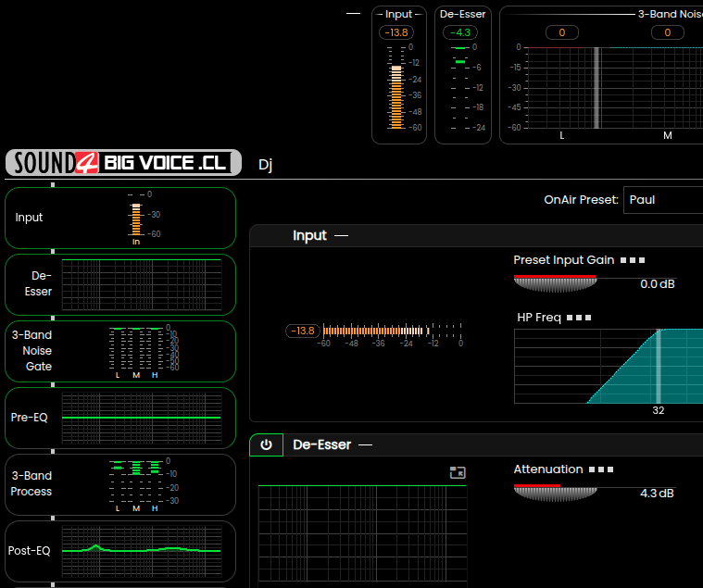Open the De-Esser graph pop-out icon
Image resolution: width=703 pixels, height=588 pixels.
(x=458, y=472)
